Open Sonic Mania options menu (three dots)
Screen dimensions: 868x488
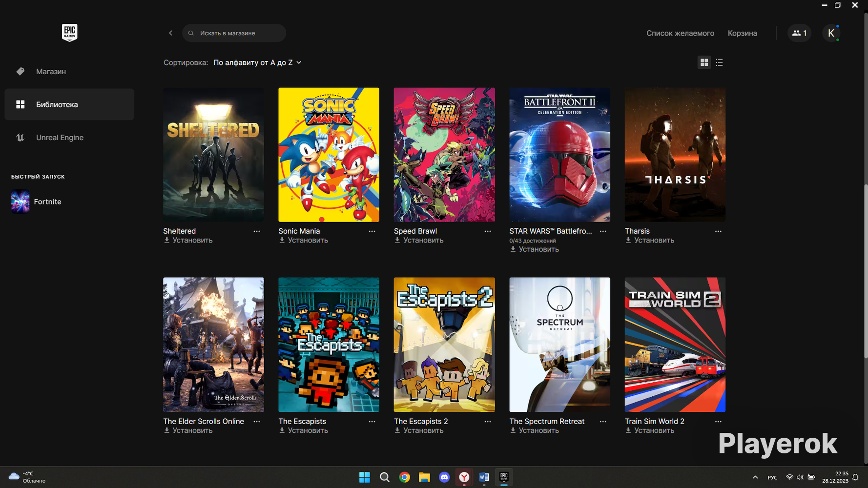point(372,231)
